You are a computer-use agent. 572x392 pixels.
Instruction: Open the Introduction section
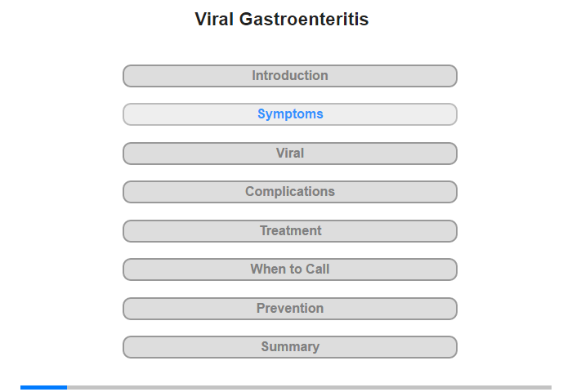click(289, 76)
